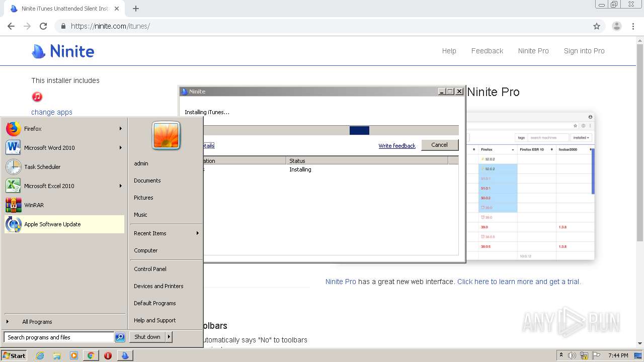Show hidden tray icons arrow
The width and height of the screenshot is (644, 362).
561,355
